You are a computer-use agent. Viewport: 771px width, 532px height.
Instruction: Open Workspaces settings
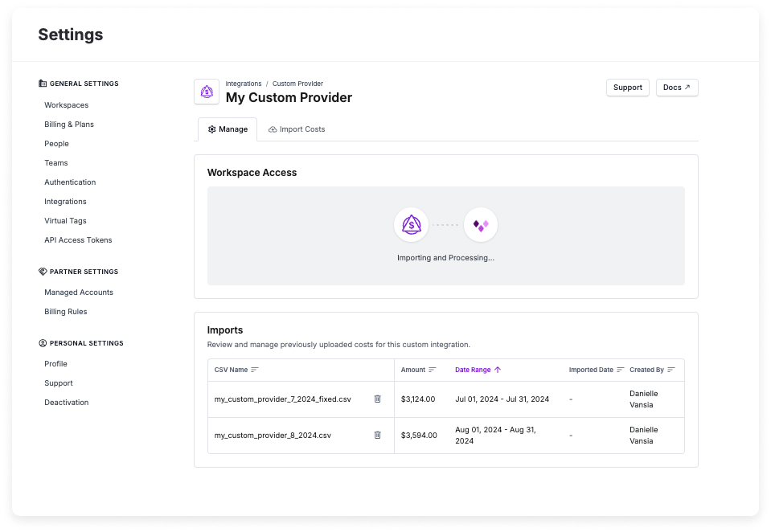(x=67, y=105)
